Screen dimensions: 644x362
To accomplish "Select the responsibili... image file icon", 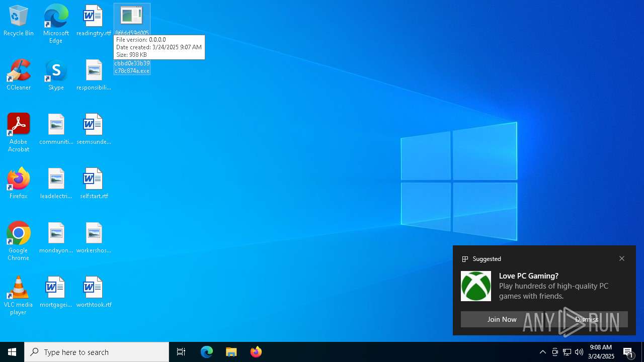I will [x=94, y=75].
